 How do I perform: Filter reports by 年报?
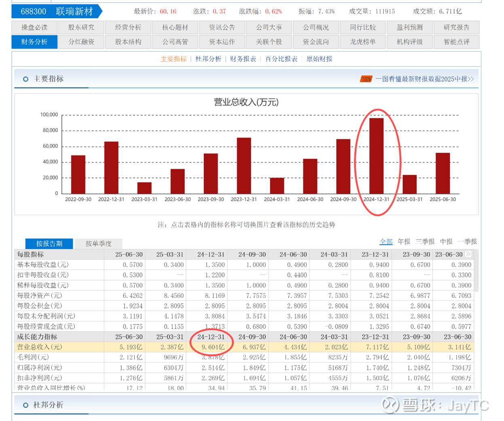(x=404, y=242)
